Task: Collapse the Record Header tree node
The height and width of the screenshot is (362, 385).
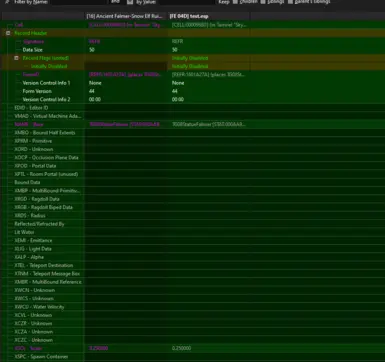Action: pyautogui.click(x=8, y=33)
